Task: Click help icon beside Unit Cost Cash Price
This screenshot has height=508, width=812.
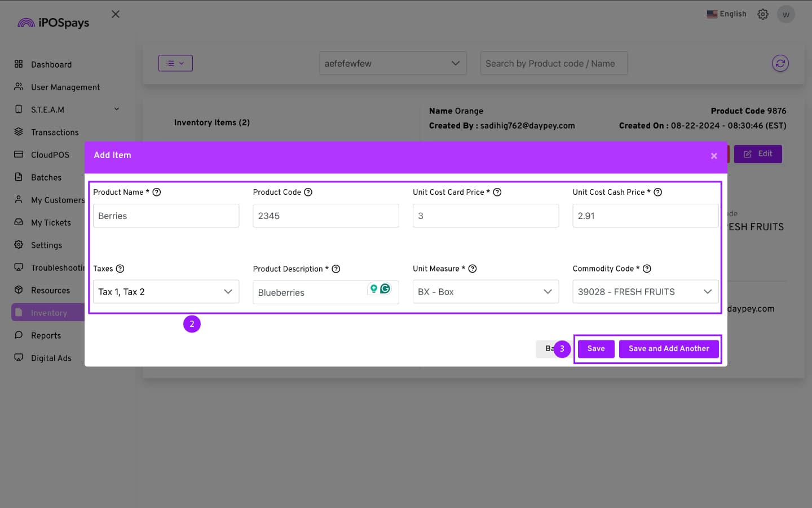Action: 657,192
